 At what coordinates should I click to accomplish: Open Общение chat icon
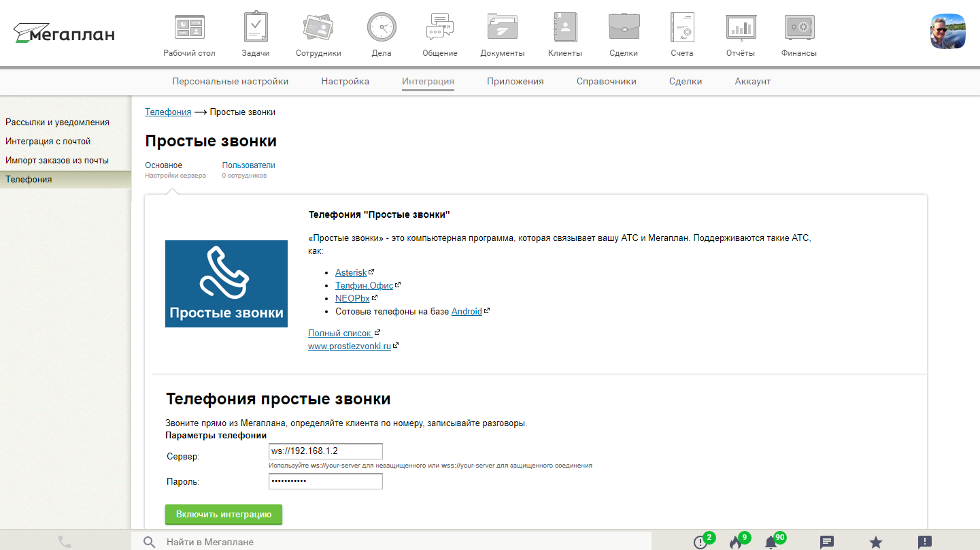pos(439,27)
